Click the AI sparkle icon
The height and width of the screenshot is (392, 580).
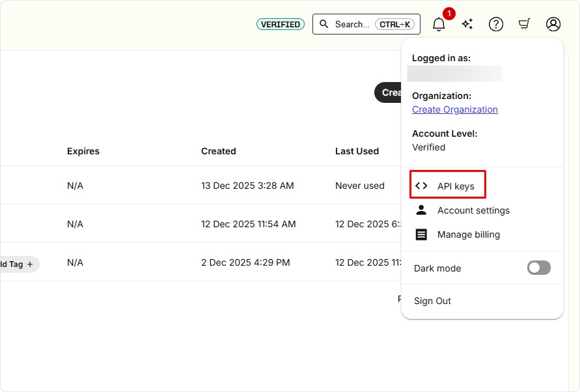click(467, 24)
